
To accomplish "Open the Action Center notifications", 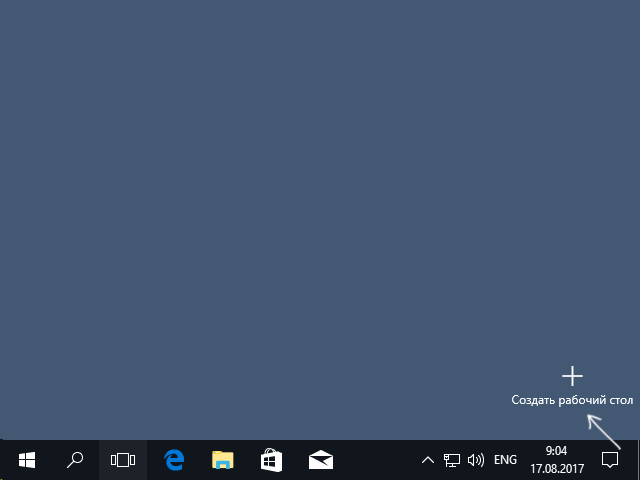I will pyautogui.click(x=610, y=460).
